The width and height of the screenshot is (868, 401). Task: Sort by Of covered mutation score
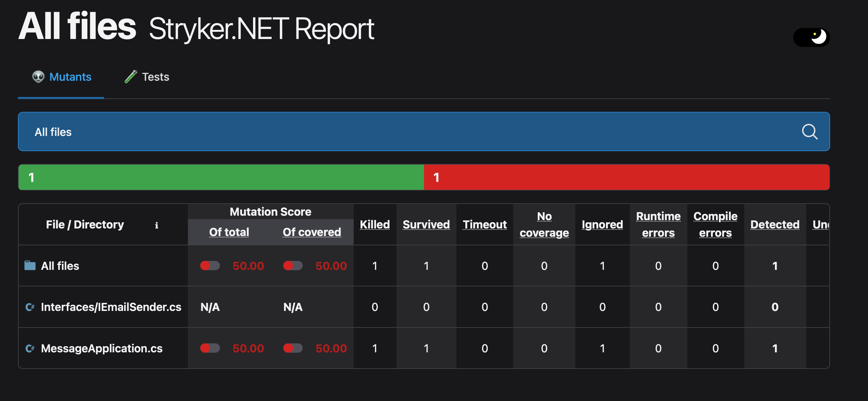[312, 232]
